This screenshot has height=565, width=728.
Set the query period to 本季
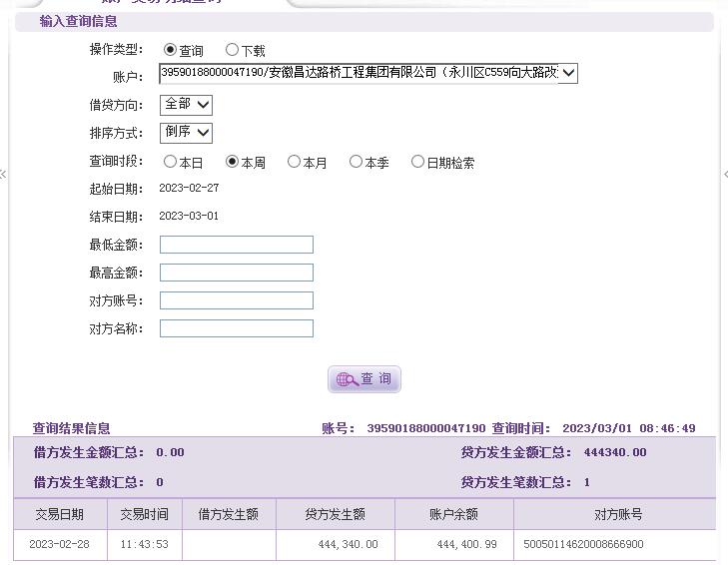pyautogui.click(x=356, y=162)
